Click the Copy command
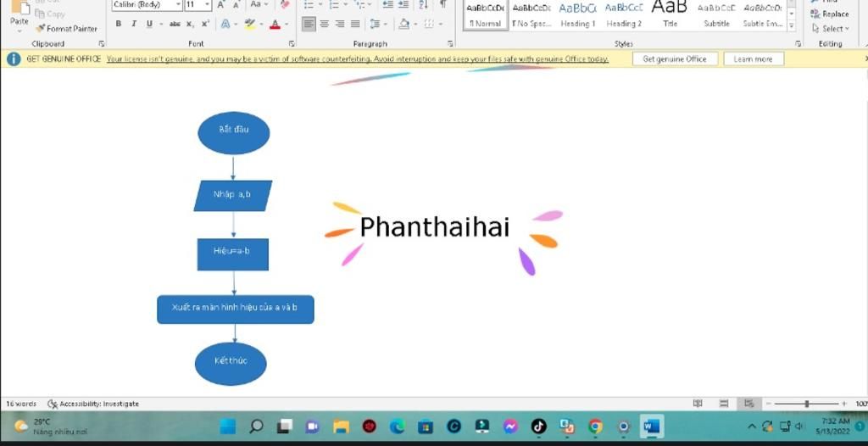 coord(50,14)
